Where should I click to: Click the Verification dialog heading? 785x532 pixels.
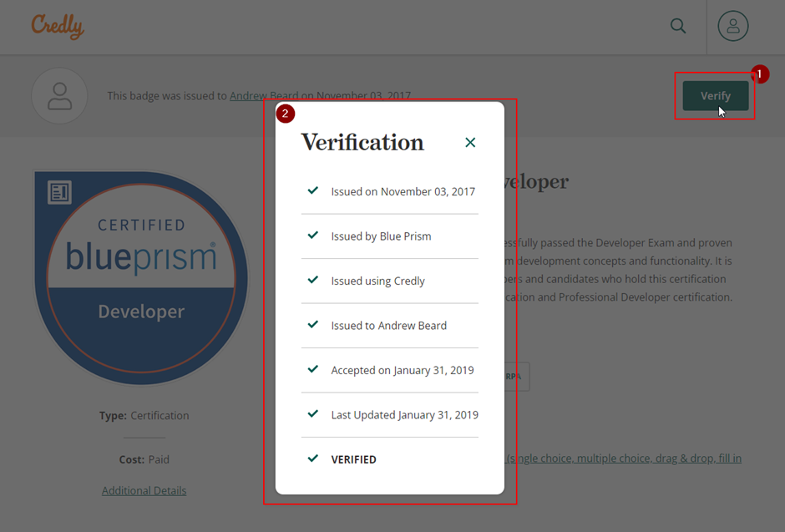(362, 143)
